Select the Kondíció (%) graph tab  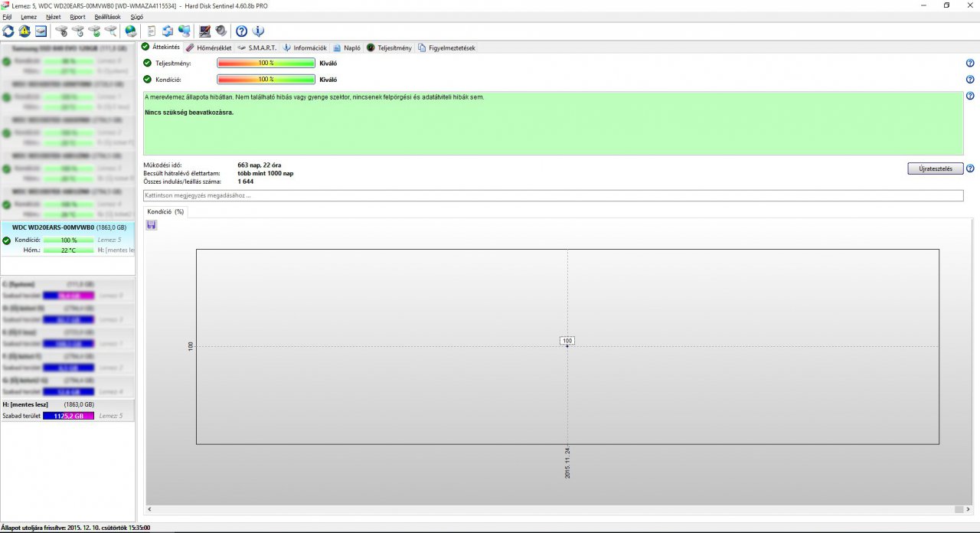(x=165, y=211)
